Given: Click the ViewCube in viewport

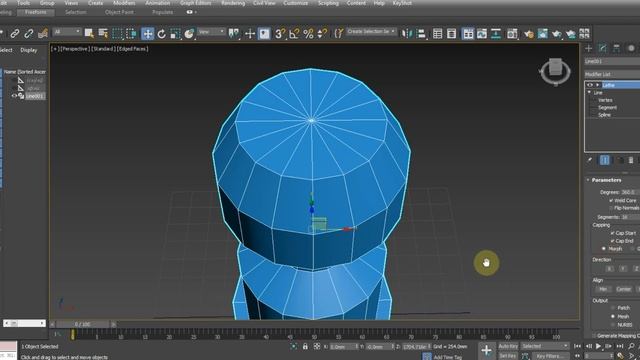Looking at the screenshot, I should (x=555, y=71).
